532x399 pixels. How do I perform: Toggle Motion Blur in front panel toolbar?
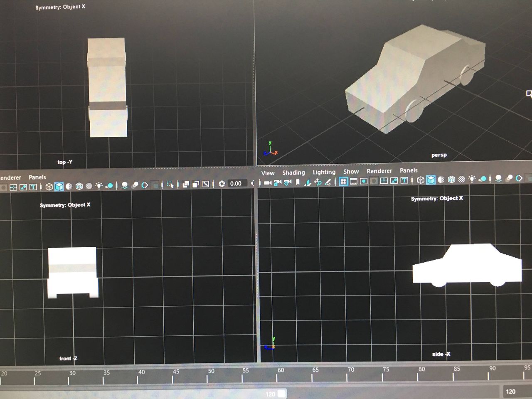click(x=135, y=185)
